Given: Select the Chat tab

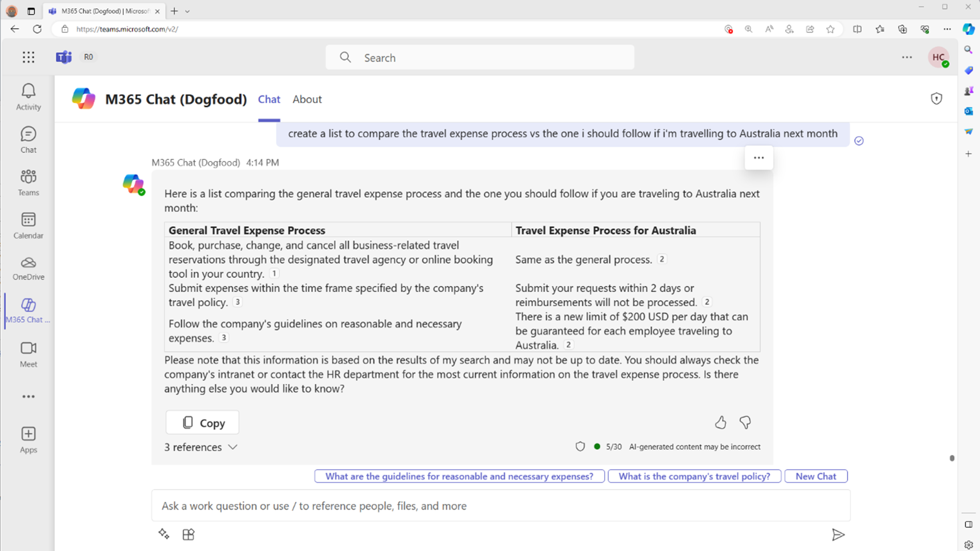Looking at the screenshot, I should (x=269, y=99).
